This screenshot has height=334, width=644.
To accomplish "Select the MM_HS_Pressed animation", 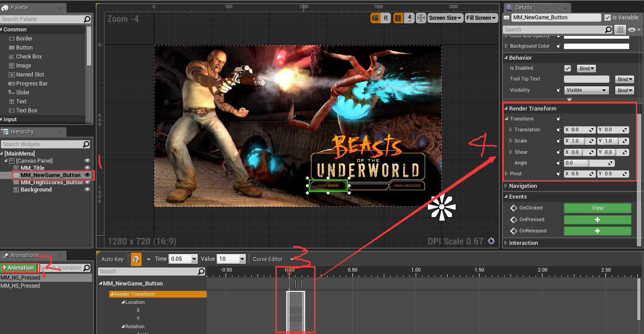I will point(20,286).
